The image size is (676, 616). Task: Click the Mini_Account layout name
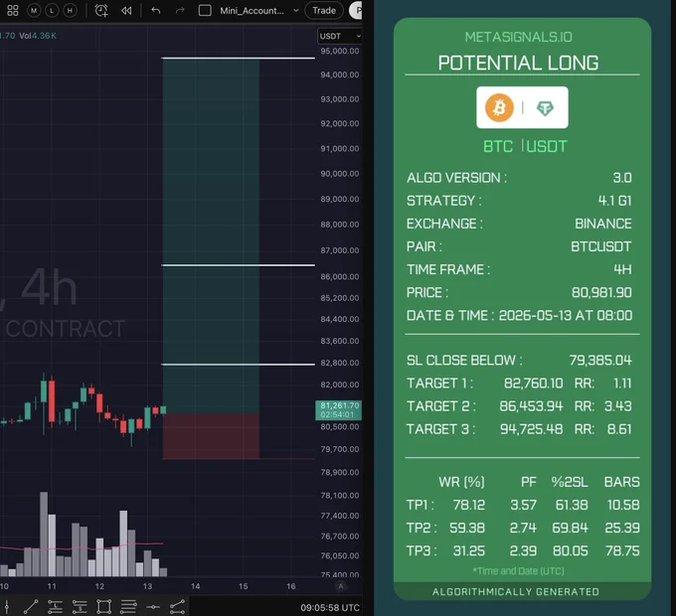tap(252, 10)
